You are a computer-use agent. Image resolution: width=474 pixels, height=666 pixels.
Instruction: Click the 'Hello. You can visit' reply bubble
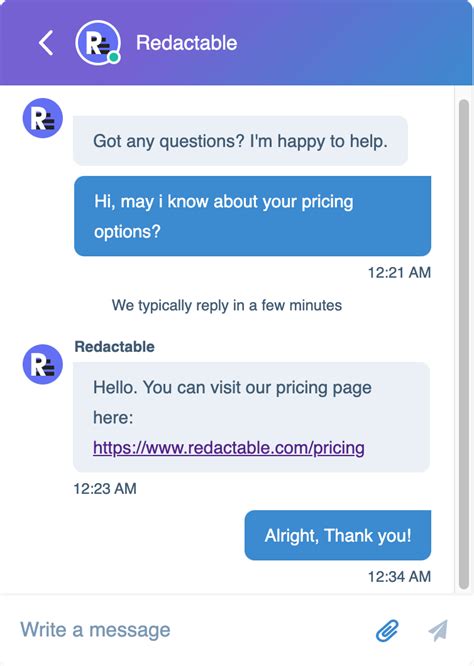point(251,417)
